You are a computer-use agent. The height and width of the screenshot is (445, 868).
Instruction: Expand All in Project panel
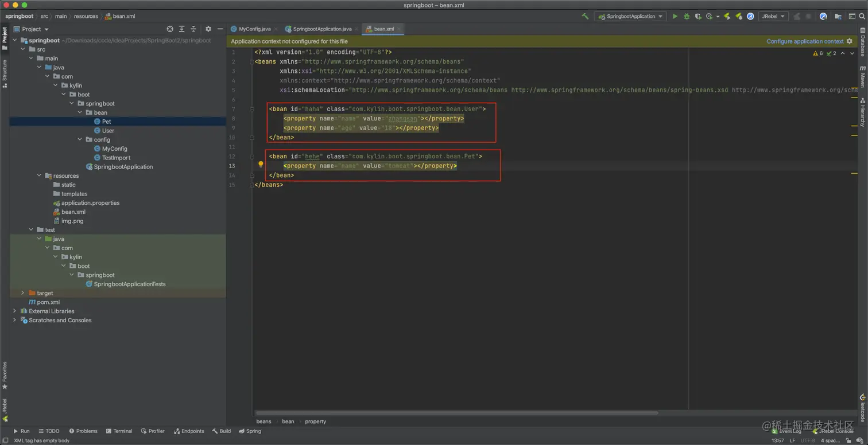[x=181, y=29]
